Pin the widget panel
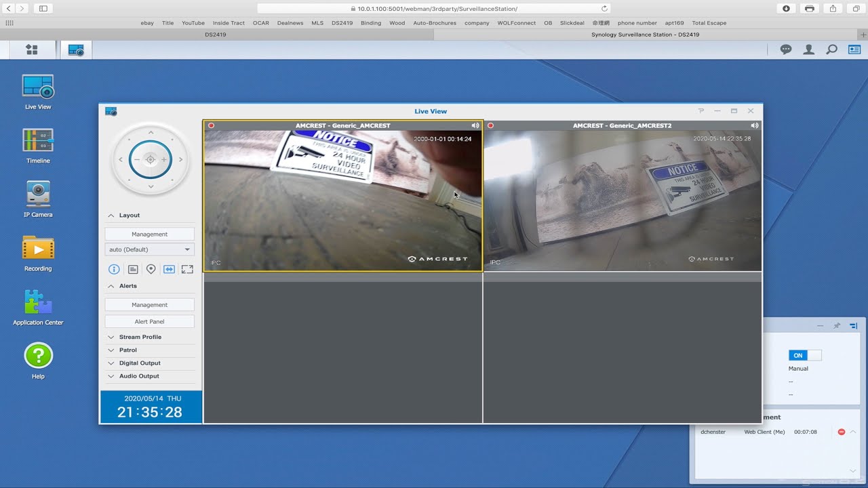Image resolution: width=868 pixels, height=488 pixels. [x=837, y=326]
